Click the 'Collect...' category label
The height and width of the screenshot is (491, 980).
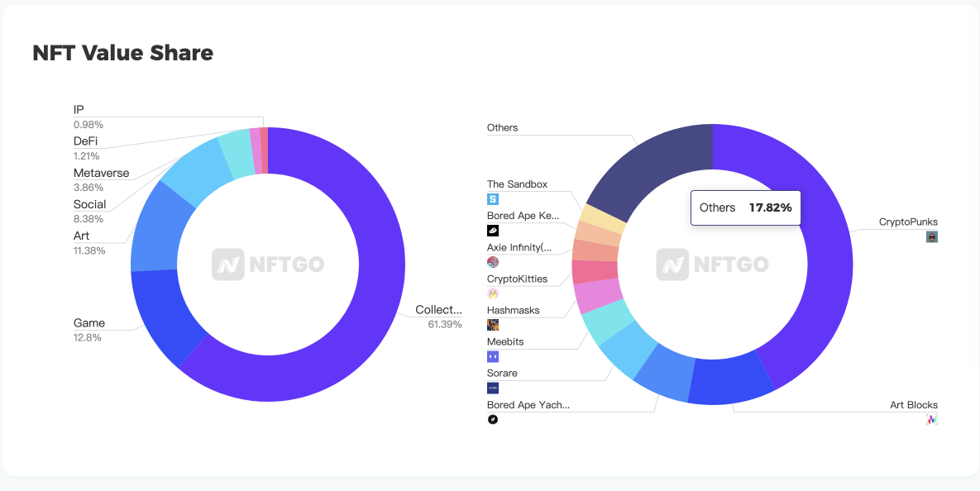coord(439,310)
